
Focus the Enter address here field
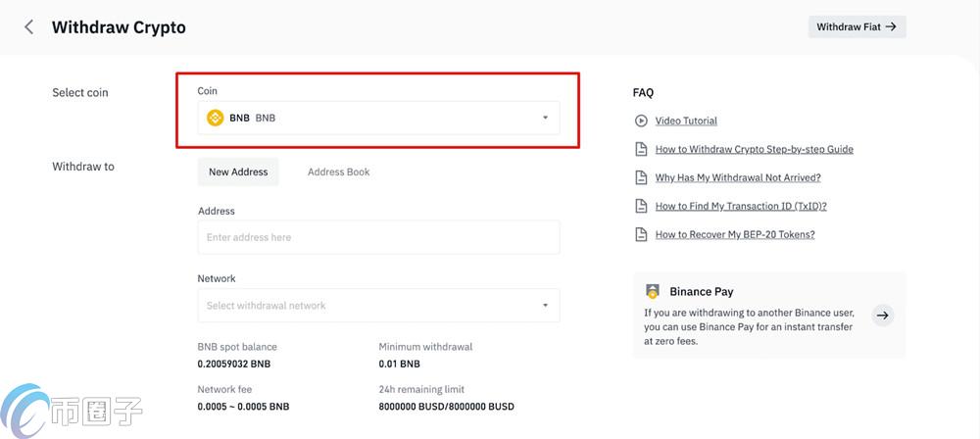[x=378, y=237]
